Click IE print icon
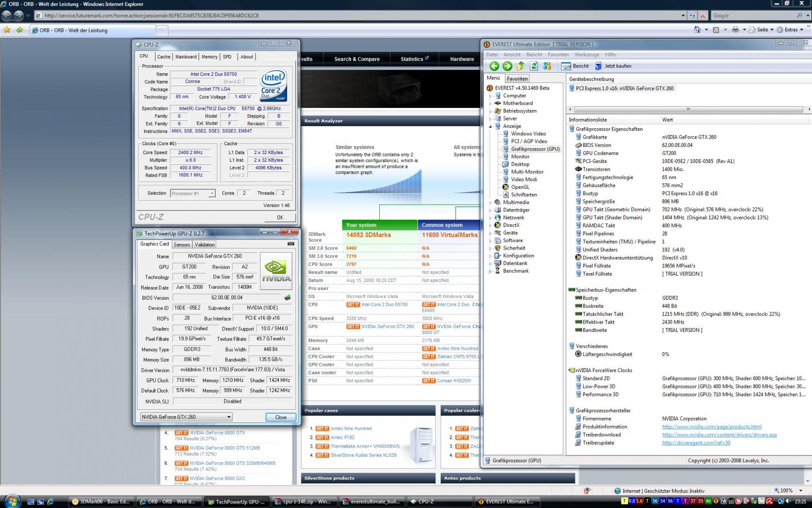 (x=735, y=30)
